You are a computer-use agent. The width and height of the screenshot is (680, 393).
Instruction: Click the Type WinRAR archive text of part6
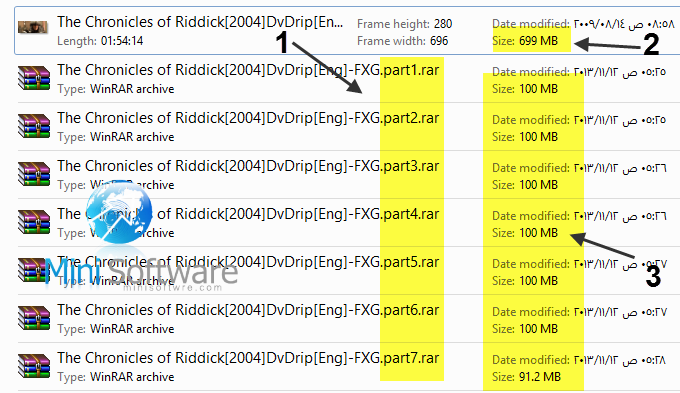click(x=116, y=329)
